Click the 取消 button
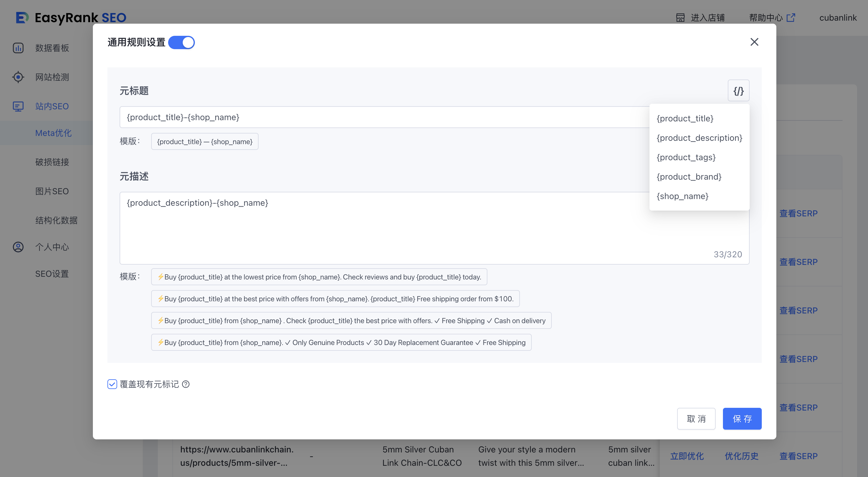 point(696,419)
